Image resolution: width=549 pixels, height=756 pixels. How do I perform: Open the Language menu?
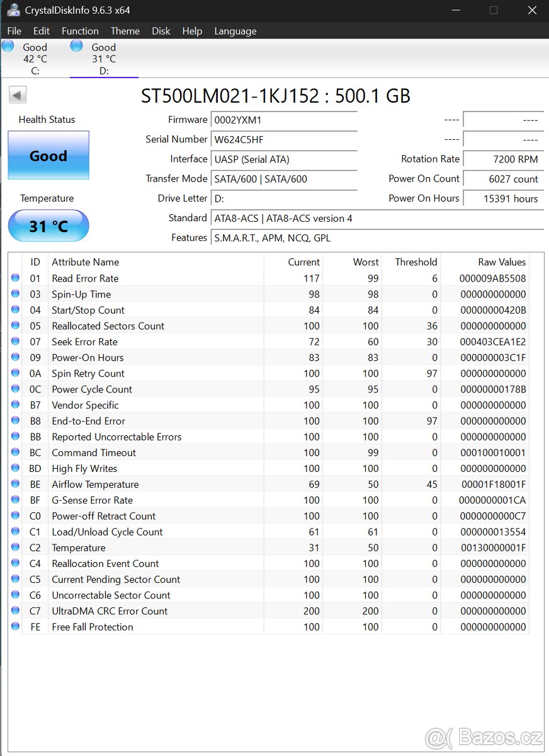tap(235, 31)
